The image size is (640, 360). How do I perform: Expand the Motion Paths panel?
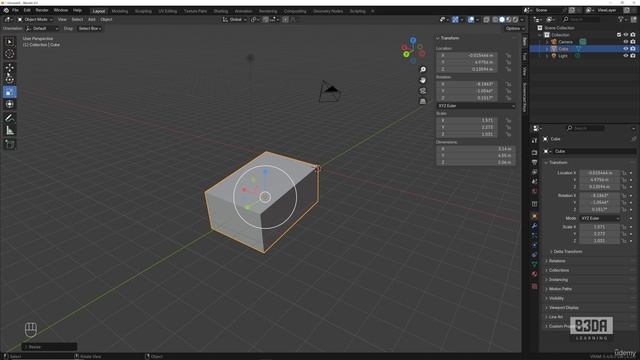560,289
